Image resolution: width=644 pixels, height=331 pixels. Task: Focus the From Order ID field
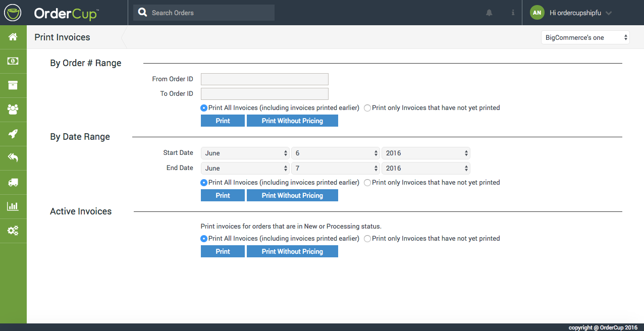pyautogui.click(x=264, y=79)
